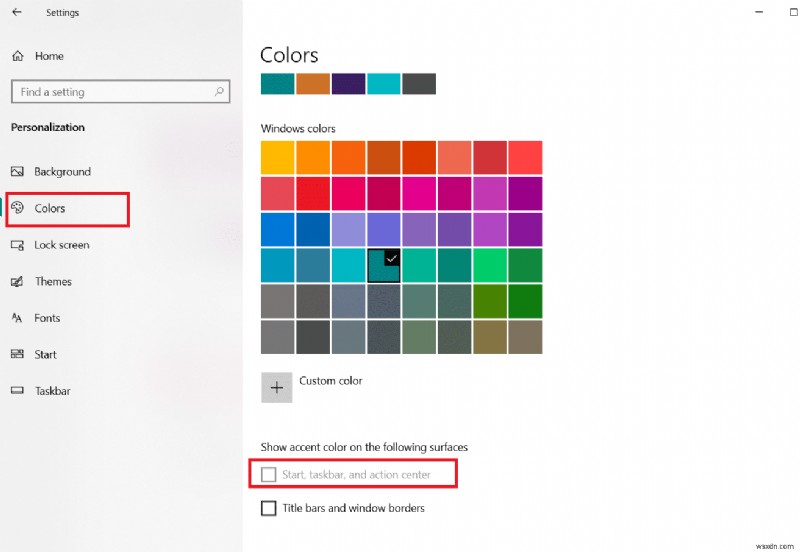Select the yellow color in Windows colors
Image resolution: width=800 pixels, height=552 pixels.
[x=277, y=157]
